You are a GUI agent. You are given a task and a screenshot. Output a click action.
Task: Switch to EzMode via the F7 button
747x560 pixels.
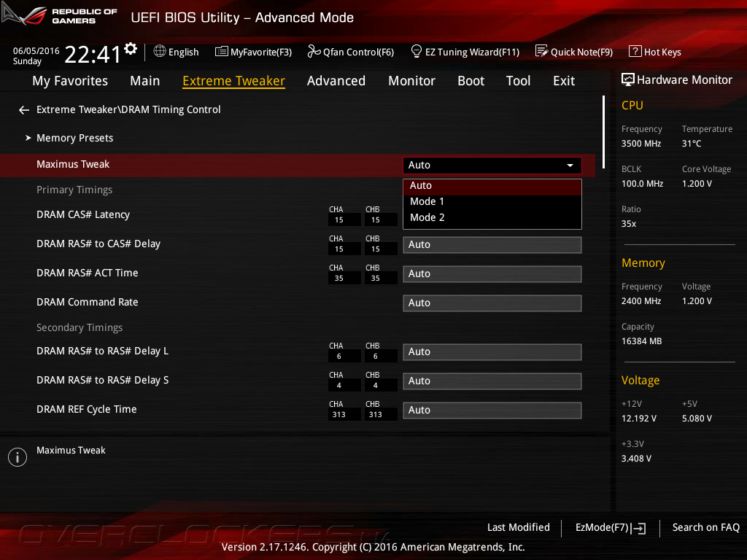coord(609,527)
